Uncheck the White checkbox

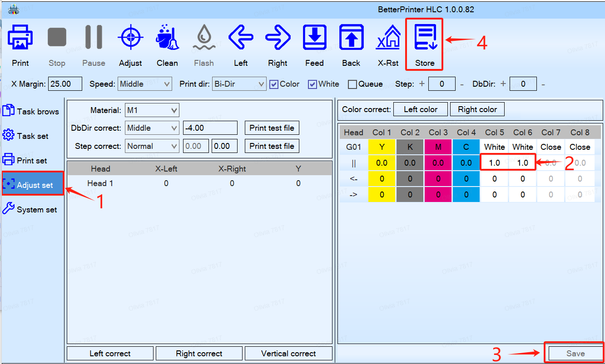pyautogui.click(x=312, y=84)
